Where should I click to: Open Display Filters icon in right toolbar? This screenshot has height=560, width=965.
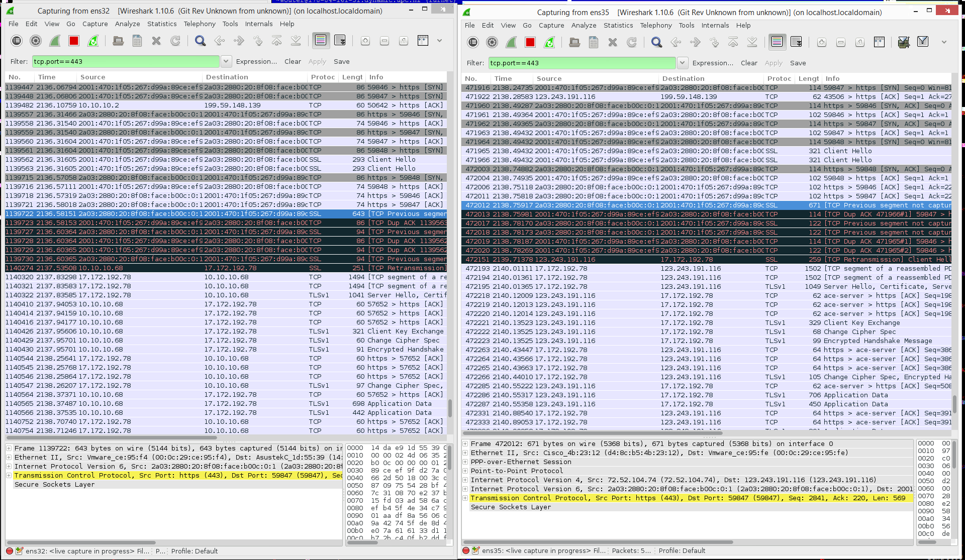pos(923,43)
